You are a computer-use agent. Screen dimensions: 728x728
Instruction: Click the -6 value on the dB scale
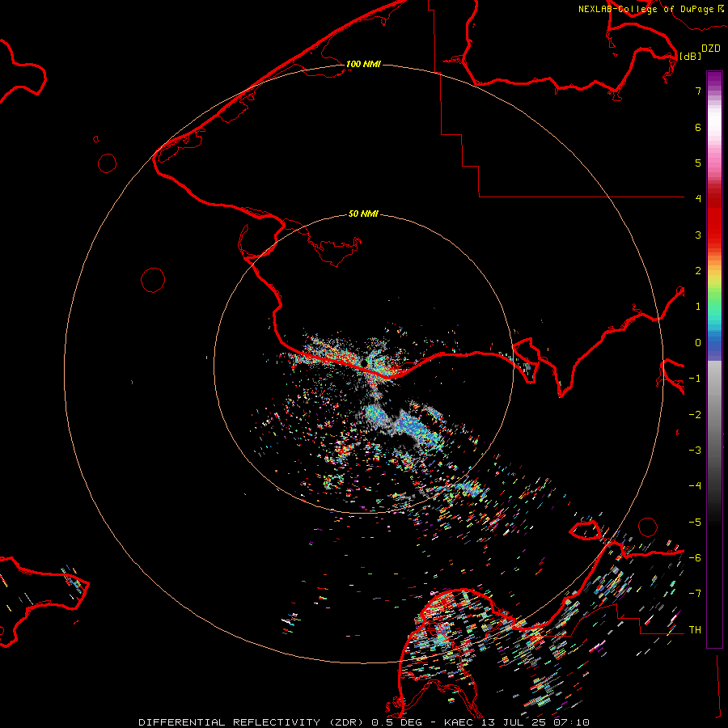click(695, 557)
